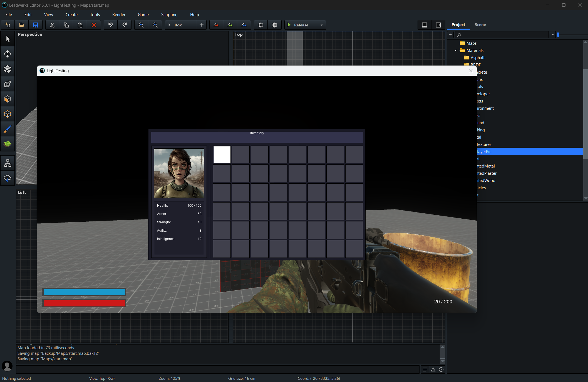The image size is (588, 382).
Task: Toggle the side panel layout button
Action: click(438, 25)
